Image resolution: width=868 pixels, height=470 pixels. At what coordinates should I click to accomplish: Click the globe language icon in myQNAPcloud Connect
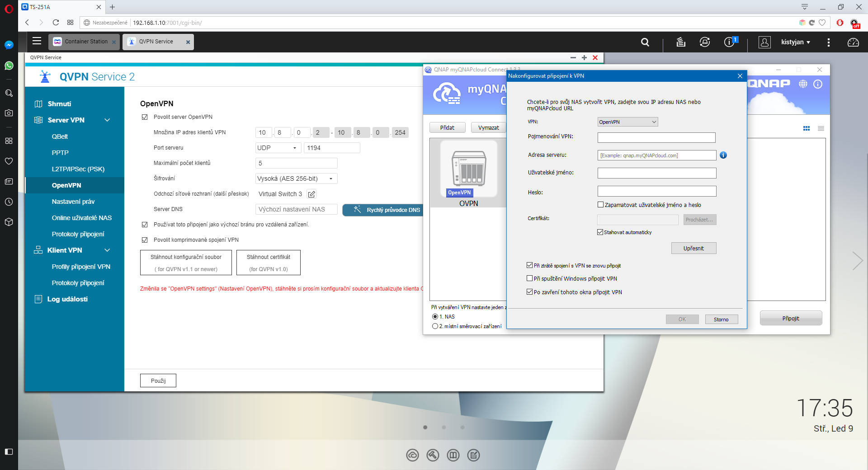803,84
